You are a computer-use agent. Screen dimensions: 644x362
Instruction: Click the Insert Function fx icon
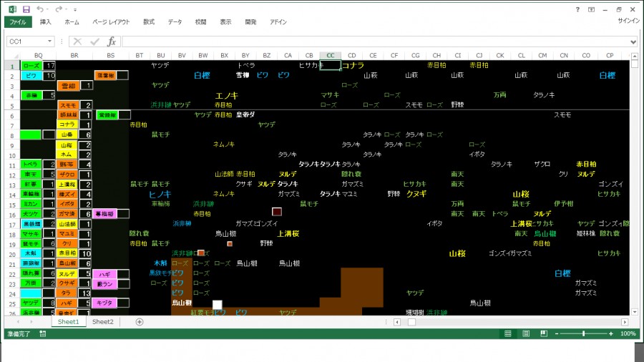click(112, 42)
